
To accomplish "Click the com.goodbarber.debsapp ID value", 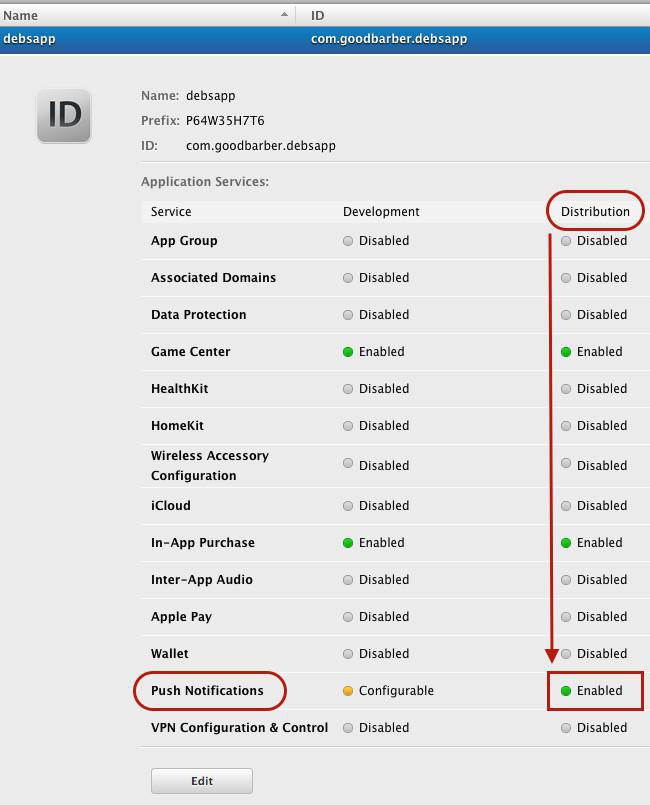I will 261,146.
